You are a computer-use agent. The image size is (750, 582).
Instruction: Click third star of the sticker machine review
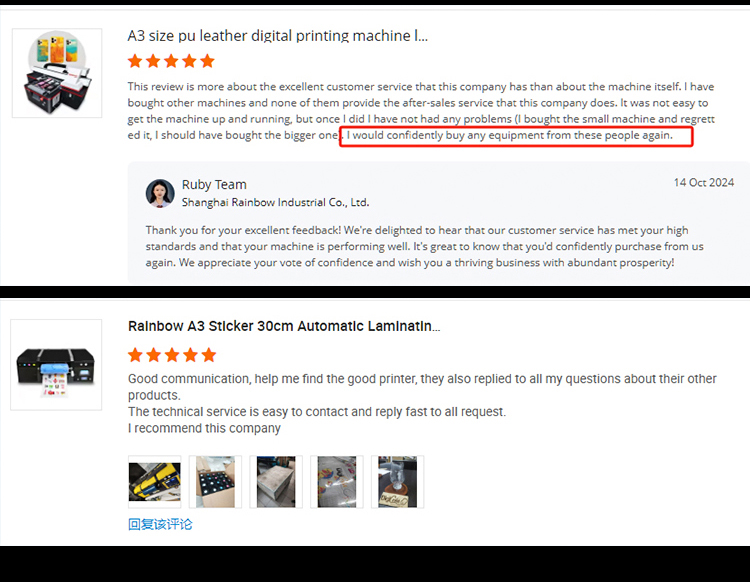(172, 355)
